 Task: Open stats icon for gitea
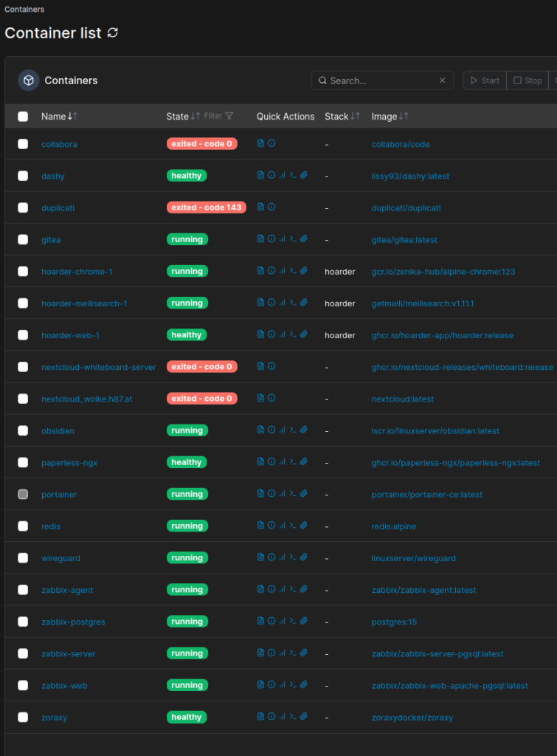283,238
